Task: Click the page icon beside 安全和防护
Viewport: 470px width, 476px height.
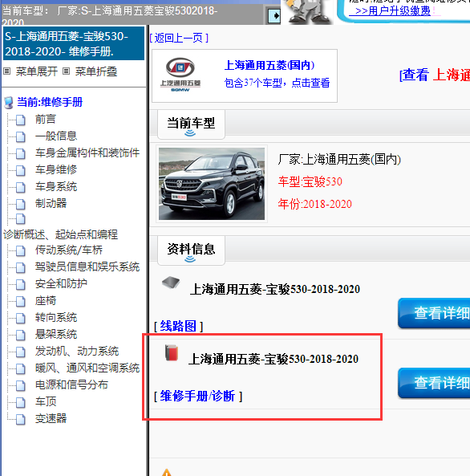Action: [x=21, y=284]
